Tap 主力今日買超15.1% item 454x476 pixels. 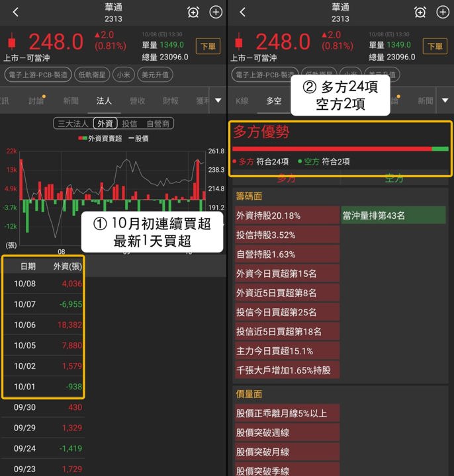(x=287, y=351)
